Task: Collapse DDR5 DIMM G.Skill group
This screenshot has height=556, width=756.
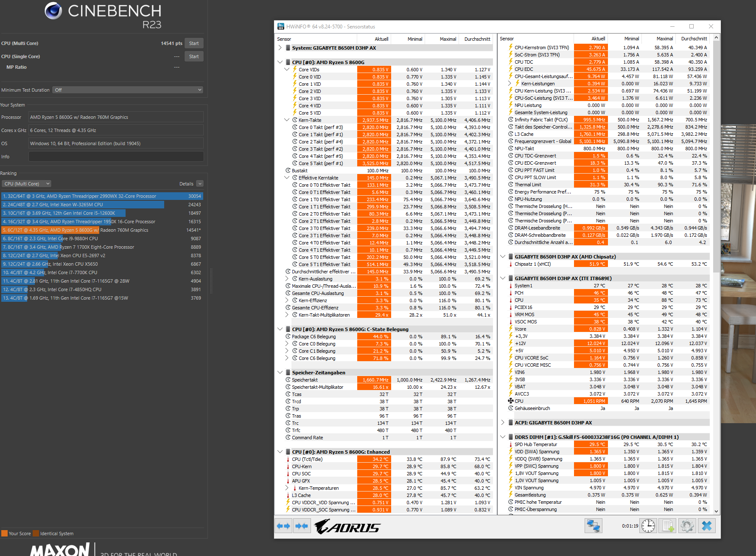Action: coord(503,437)
